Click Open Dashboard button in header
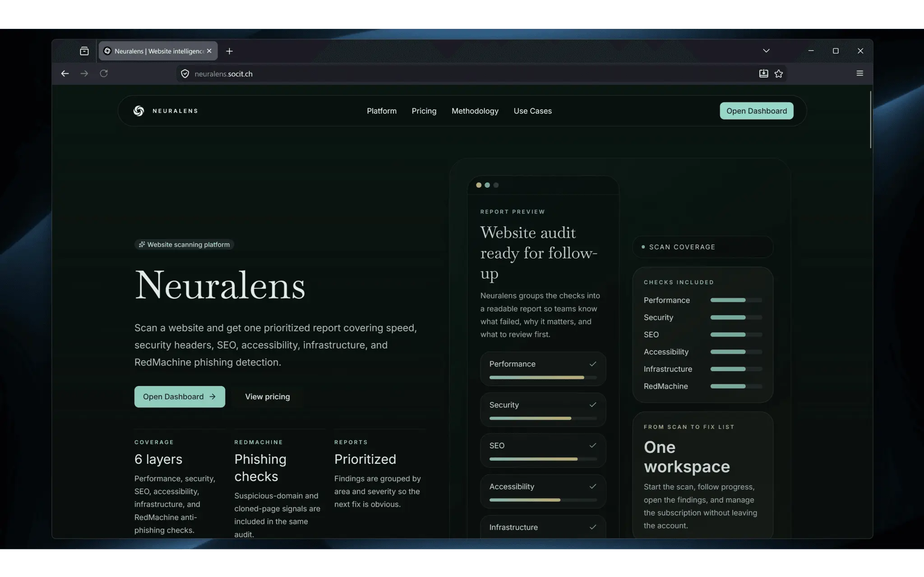Viewport: 924px width, 577px height. coord(757,111)
